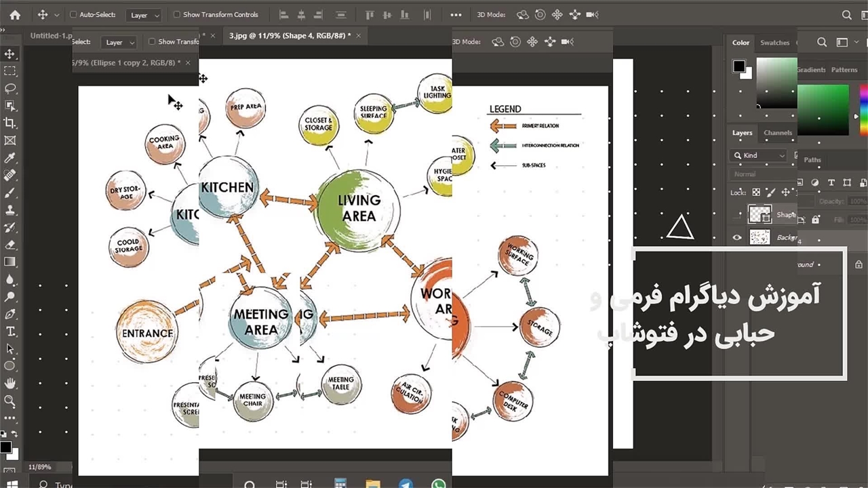The width and height of the screenshot is (868, 488).
Task: Activate the Hand tool
Action: [10, 384]
